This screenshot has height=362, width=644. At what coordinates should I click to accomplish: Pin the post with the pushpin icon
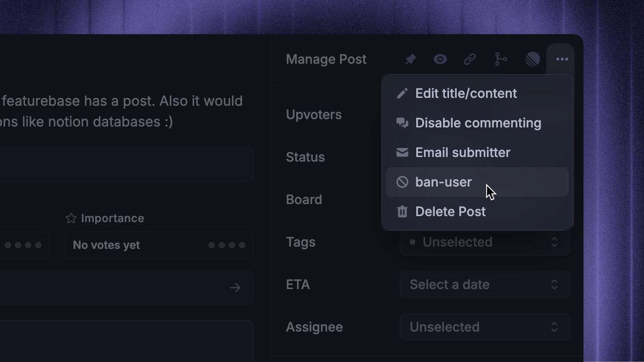410,59
